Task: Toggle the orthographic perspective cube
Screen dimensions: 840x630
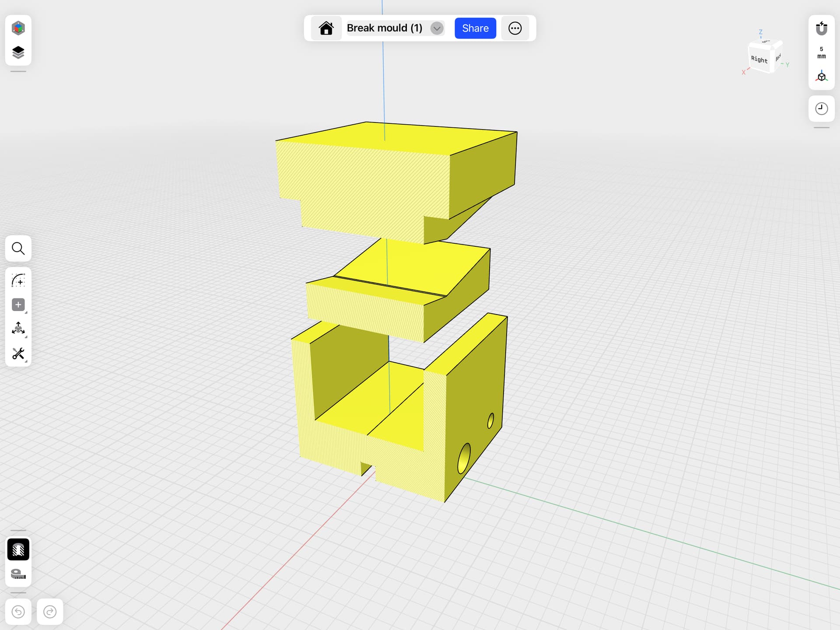Action: pos(822,77)
